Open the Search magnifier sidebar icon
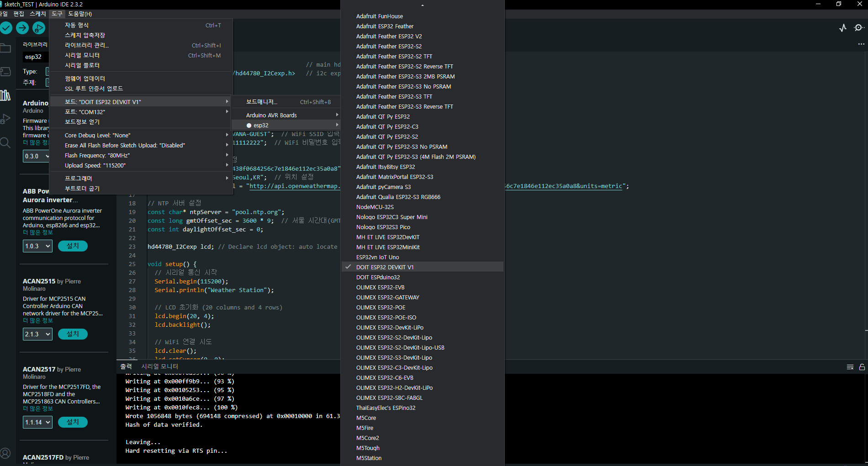868x466 pixels. [x=5, y=143]
